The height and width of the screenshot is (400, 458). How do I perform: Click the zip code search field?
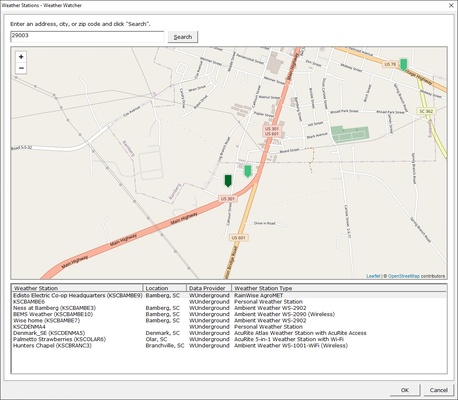click(x=87, y=37)
